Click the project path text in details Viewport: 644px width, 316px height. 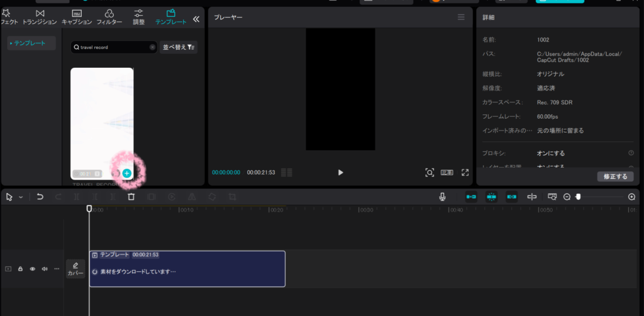[579, 57]
